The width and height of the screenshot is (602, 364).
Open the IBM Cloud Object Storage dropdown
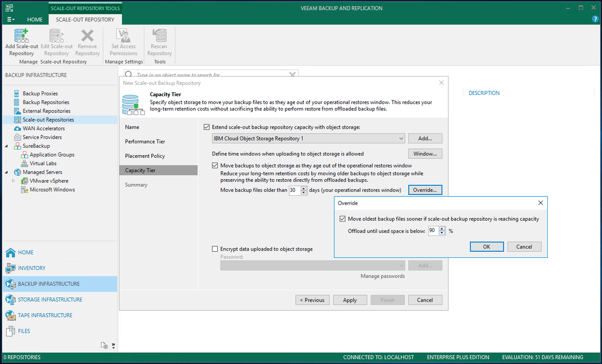coord(401,139)
